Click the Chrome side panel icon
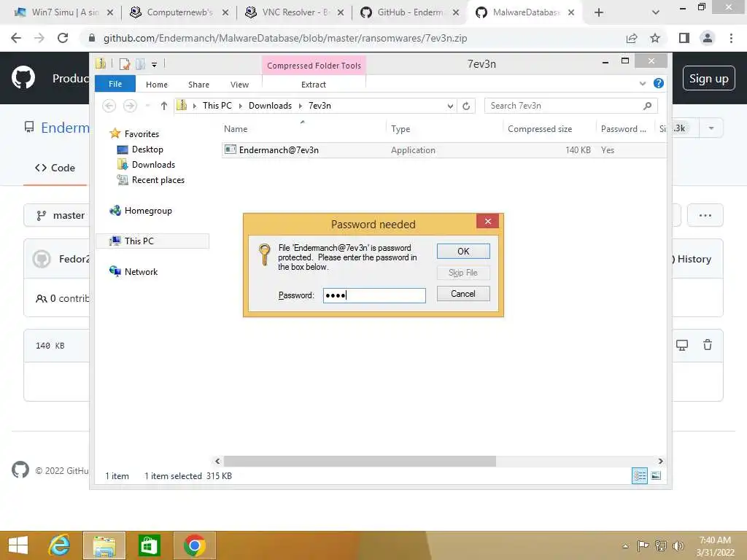 (684, 38)
